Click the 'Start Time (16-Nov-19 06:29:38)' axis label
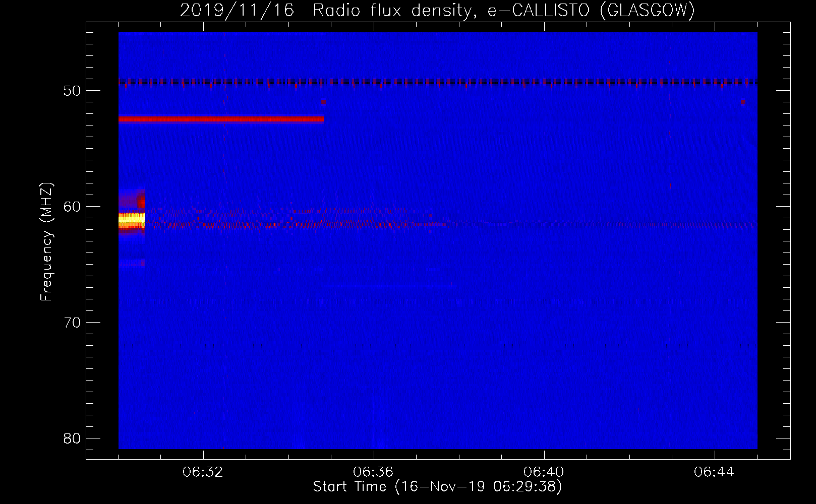Screen dimensions: 816x504 [437, 487]
